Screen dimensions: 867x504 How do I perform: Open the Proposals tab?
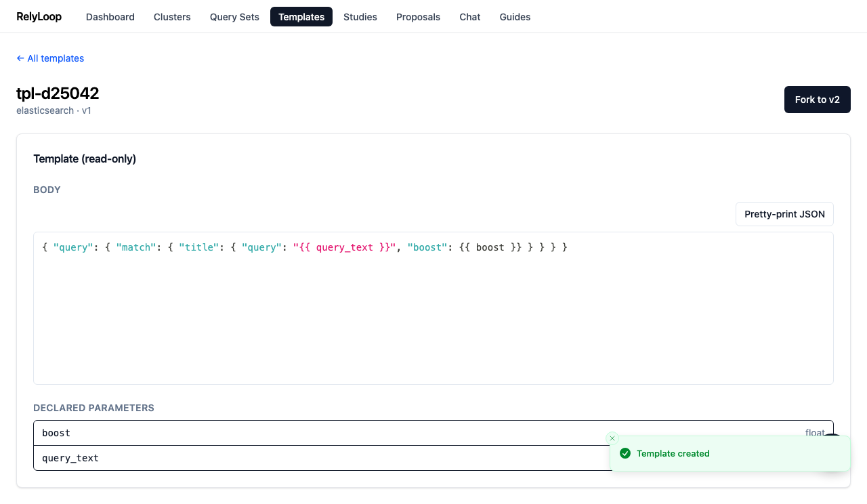coord(418,17)
